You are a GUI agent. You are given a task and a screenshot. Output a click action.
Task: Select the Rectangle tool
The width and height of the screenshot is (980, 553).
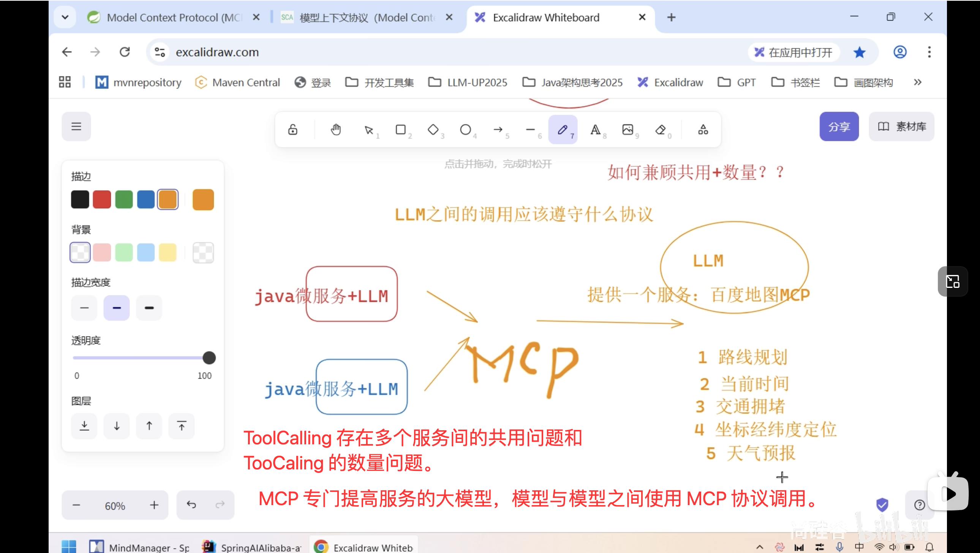(401, 130)
